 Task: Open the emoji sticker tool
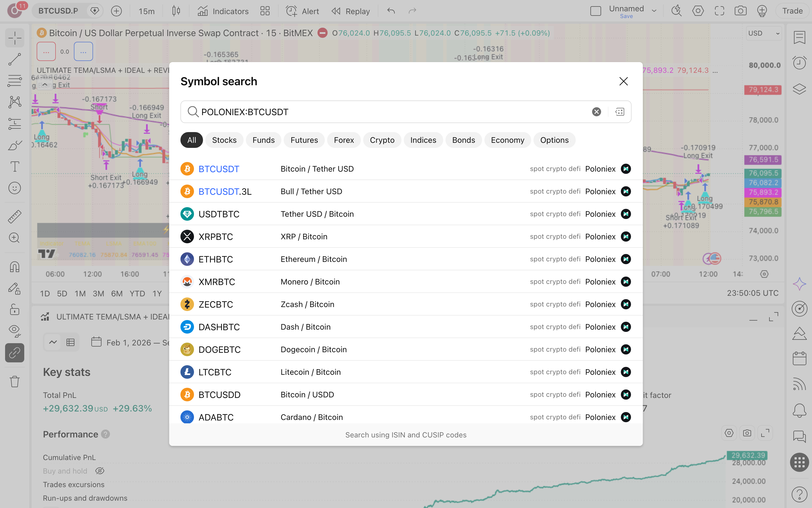click(14, 188)
